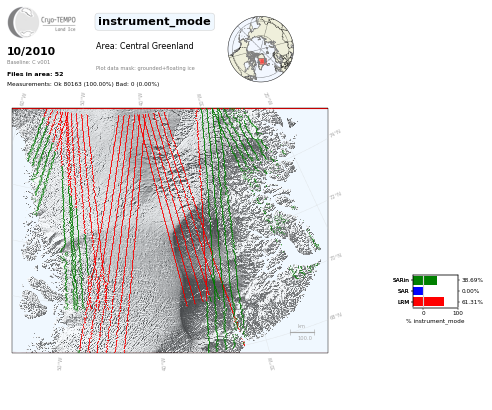This screenshot has width=492, height=410.
Task: Click the 38.69% SARin percentage value
Action: point(472,280)
